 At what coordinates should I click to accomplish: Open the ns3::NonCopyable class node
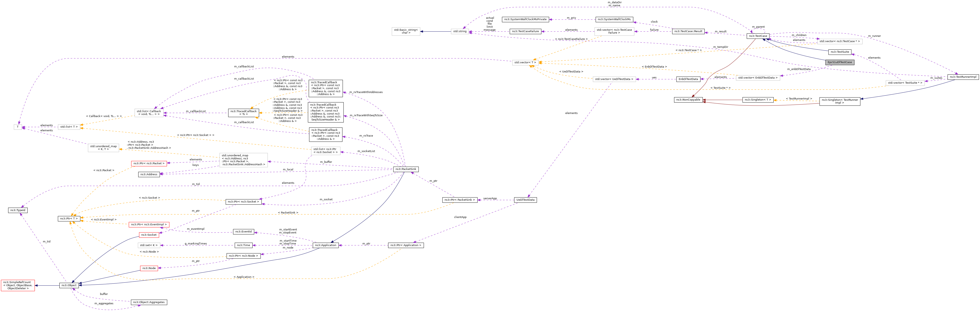click(688, 100)
